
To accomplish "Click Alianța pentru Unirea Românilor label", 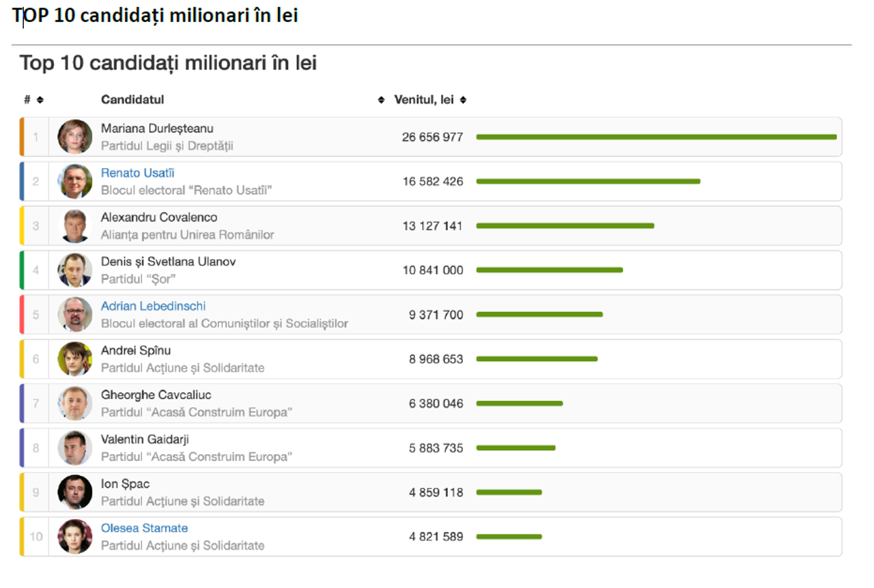I will pos(188,235).
